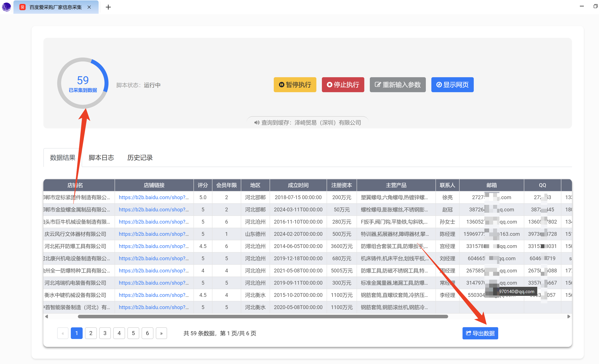Restore the browser window size

tap(595, 6)
